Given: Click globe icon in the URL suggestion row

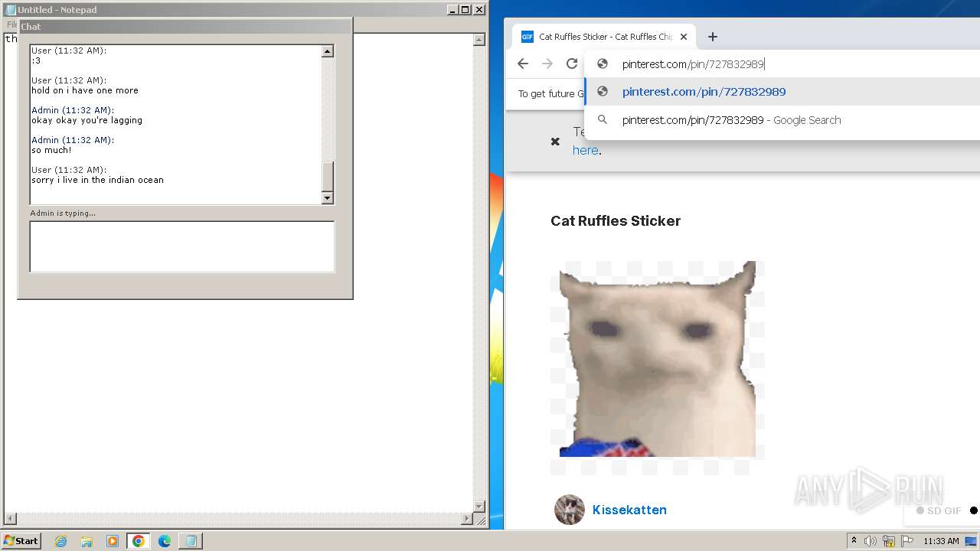Looking at the screenshot, I should [603, 92].
